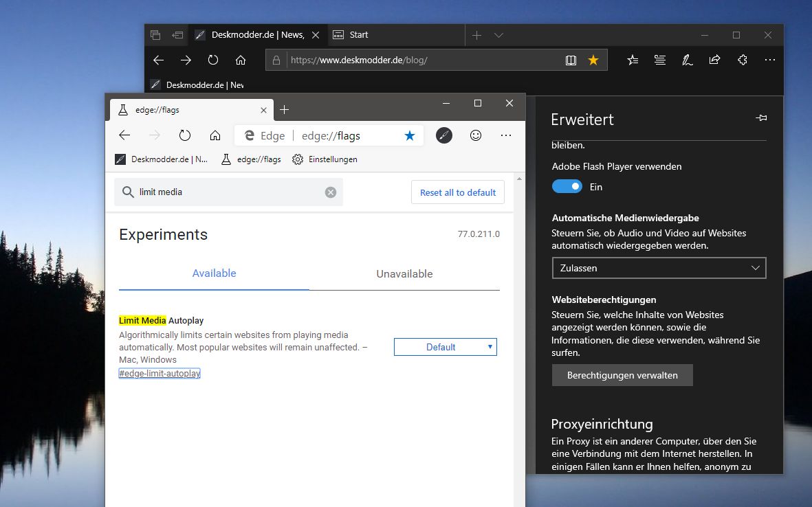Viewport: 812px width, 507px height.
Task: Go back in the Chromium Edge window
Action: tap(124, 135)
